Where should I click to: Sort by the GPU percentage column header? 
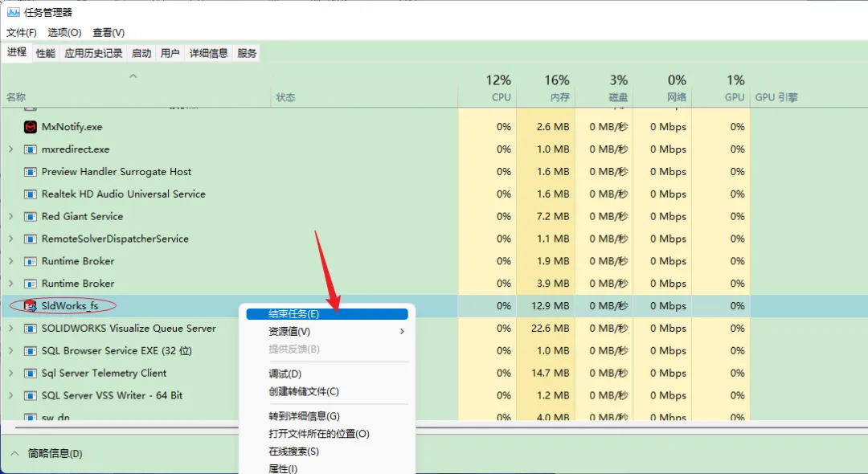click(x=735, y=97)
